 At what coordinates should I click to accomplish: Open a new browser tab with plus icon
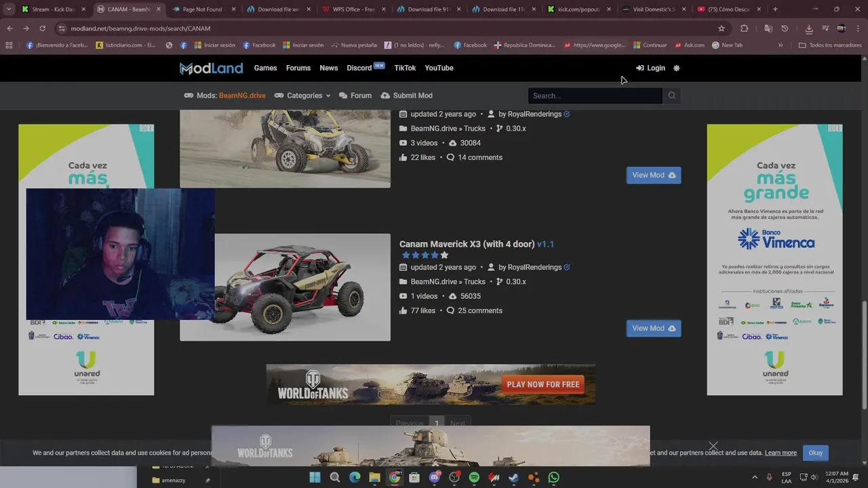775,9
